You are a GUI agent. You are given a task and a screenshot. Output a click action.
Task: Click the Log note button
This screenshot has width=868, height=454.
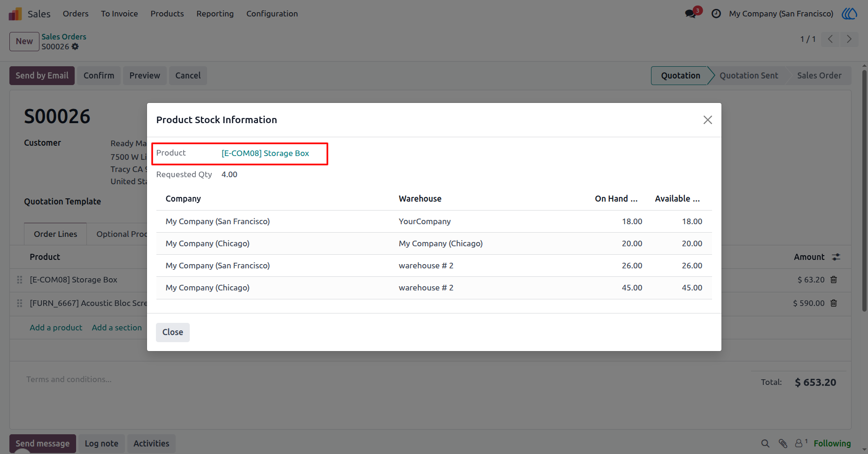(101, 444)
